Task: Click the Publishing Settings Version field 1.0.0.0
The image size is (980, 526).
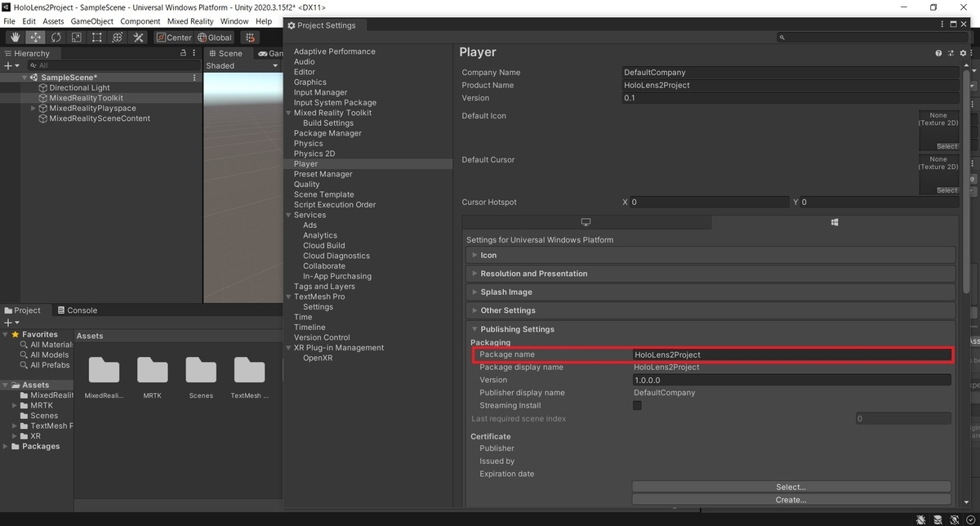Action: click(x=791, y=380)
